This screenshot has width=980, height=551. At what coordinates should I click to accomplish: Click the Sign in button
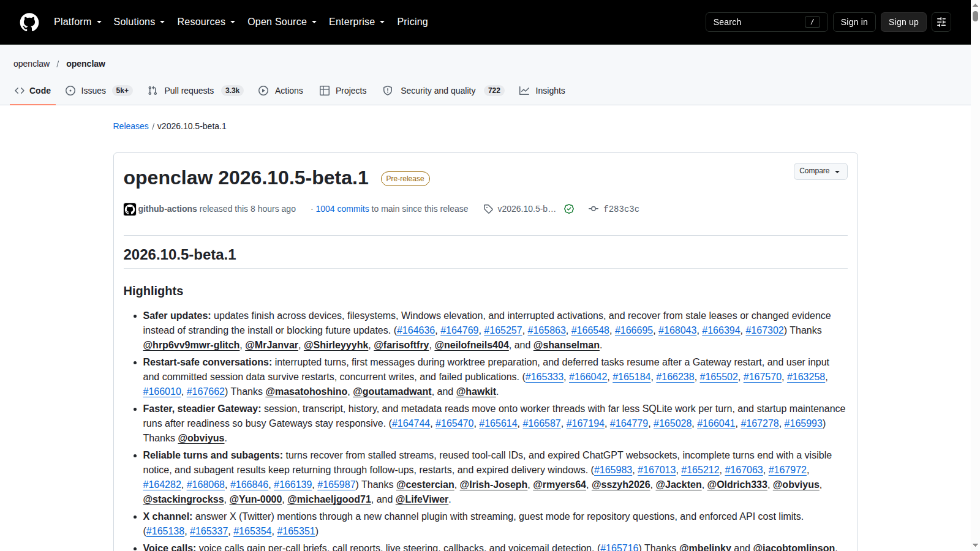(854, 22)
